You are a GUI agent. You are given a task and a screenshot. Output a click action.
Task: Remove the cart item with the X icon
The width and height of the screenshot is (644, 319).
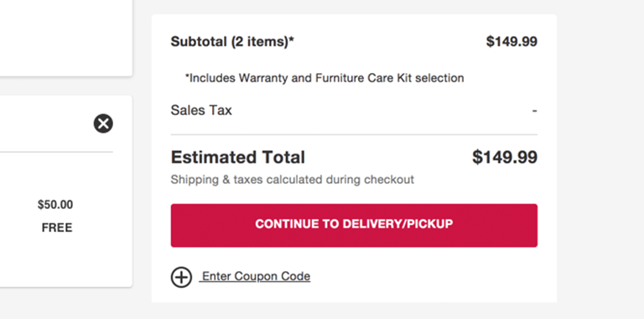[x=103, y=123]
